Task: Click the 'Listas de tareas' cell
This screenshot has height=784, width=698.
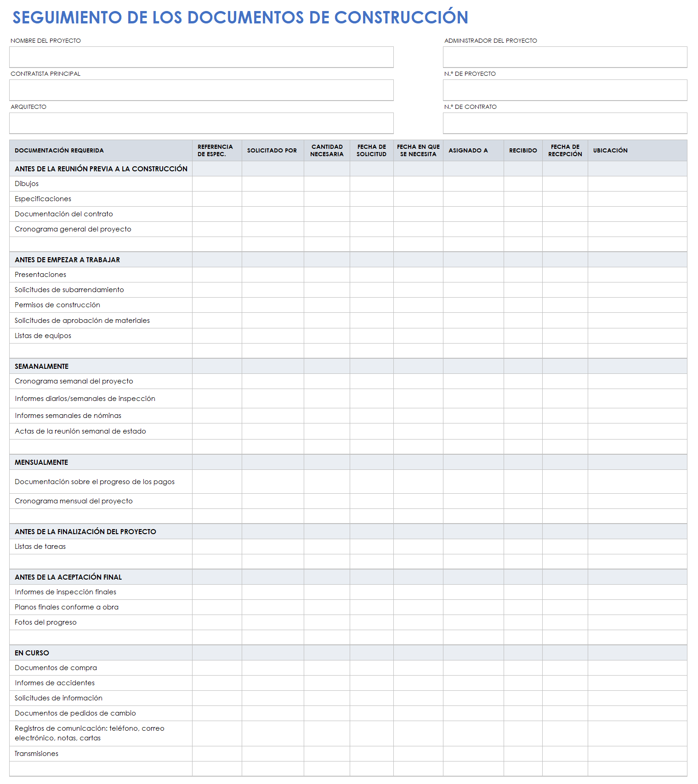Action: [101, 547]
